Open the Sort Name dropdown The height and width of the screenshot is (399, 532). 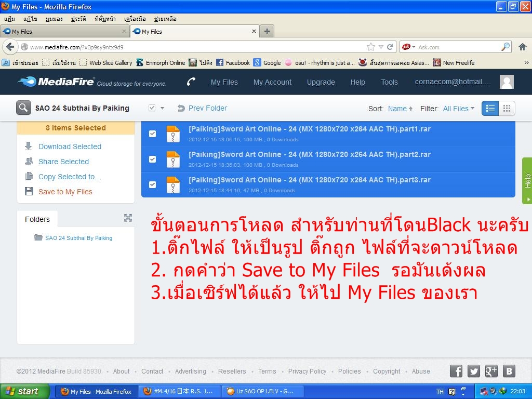click(400, 109)
